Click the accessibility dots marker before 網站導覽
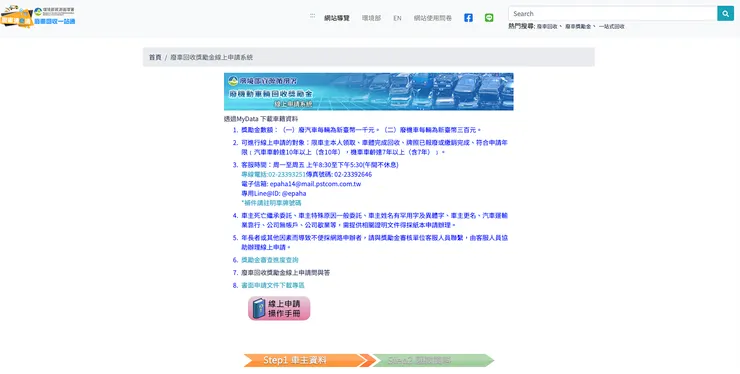Viewport: 740px width, 374px height. point(312,16)
